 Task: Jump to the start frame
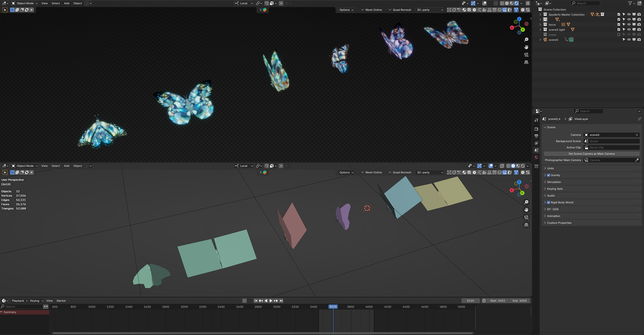tap(256, 301)
